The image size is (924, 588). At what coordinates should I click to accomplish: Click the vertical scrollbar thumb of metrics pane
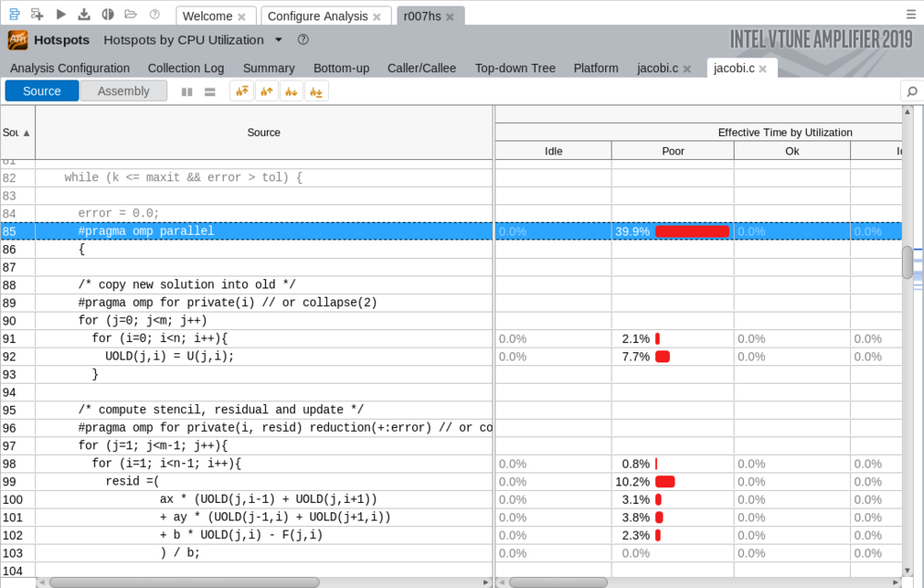[907, 262]
